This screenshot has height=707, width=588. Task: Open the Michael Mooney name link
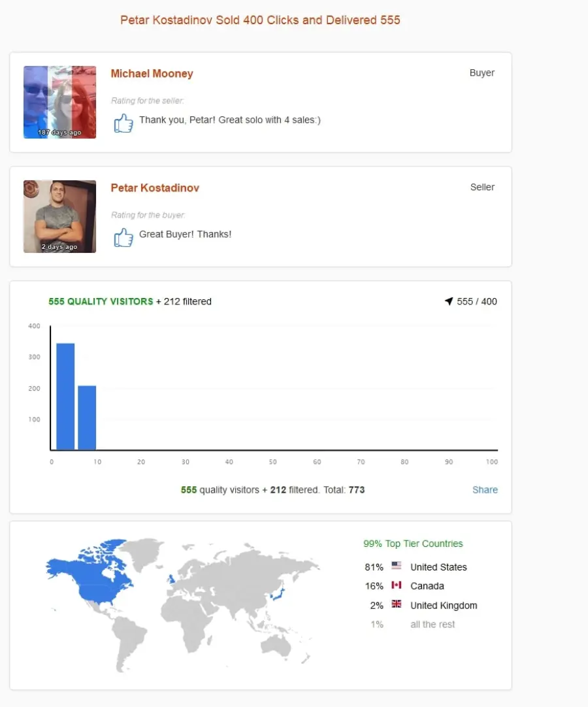152,73
